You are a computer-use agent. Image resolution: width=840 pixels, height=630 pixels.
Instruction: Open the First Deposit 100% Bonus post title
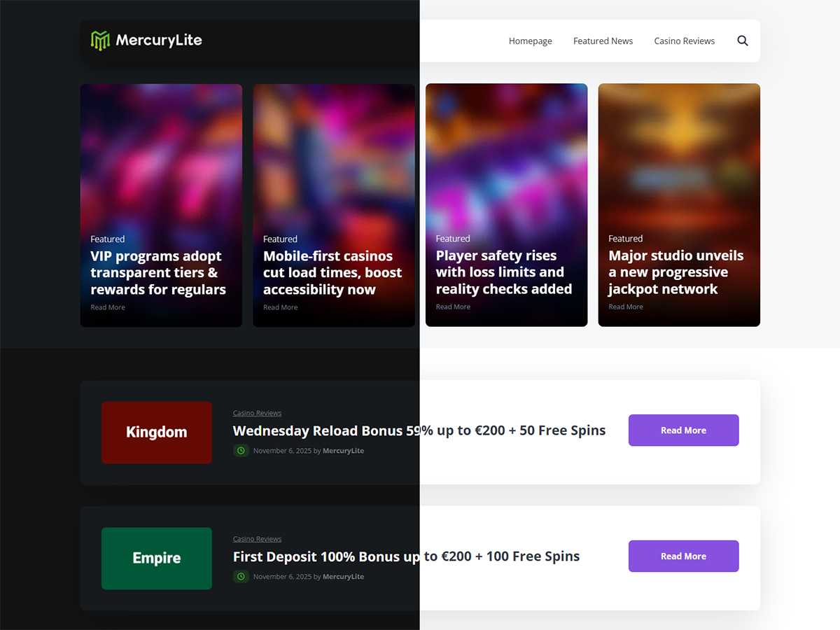point(407,556)
